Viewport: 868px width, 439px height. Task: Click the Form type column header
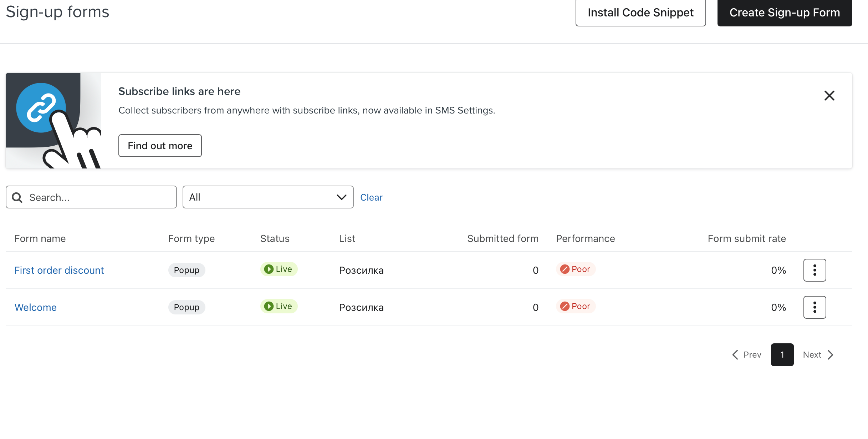tap(192, 238)
